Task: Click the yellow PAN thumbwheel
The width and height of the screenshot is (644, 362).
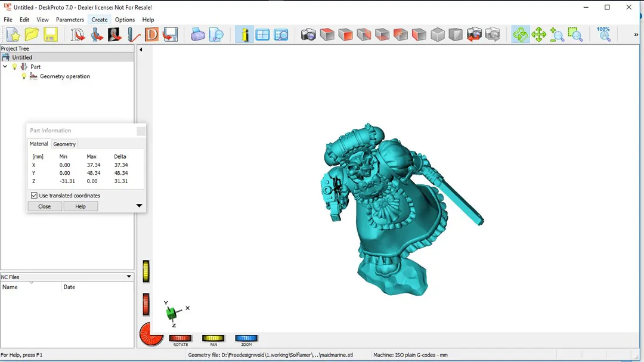Action: 213,338
